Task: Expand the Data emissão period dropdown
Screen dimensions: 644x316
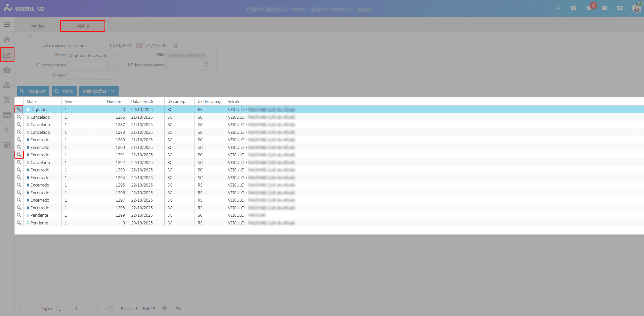Action: [x=102, y=45]
